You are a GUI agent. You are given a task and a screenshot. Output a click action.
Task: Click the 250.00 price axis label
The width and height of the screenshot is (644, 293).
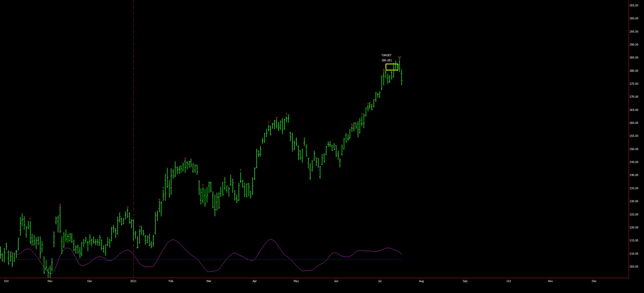click(x=634, y=149)
